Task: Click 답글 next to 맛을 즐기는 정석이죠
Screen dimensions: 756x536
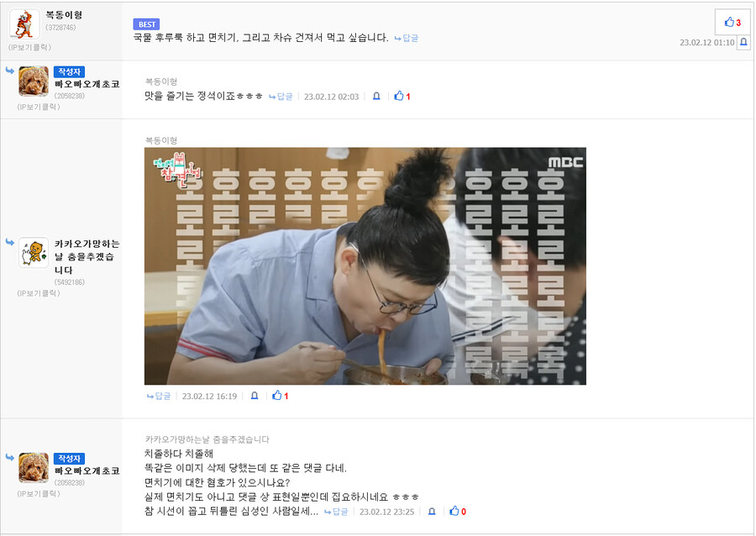Action: click(x=281, y=97)
